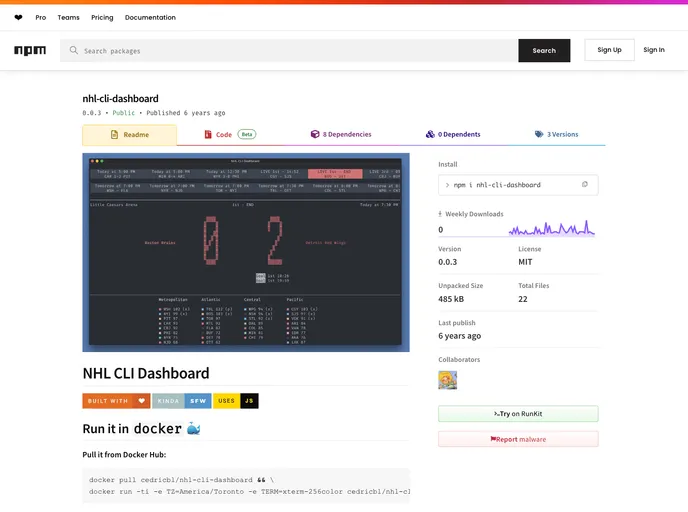This screenshot has height=512, width=688.
Task: Click the whale emoji beside docker heading
Action: (x=194, y=428)
